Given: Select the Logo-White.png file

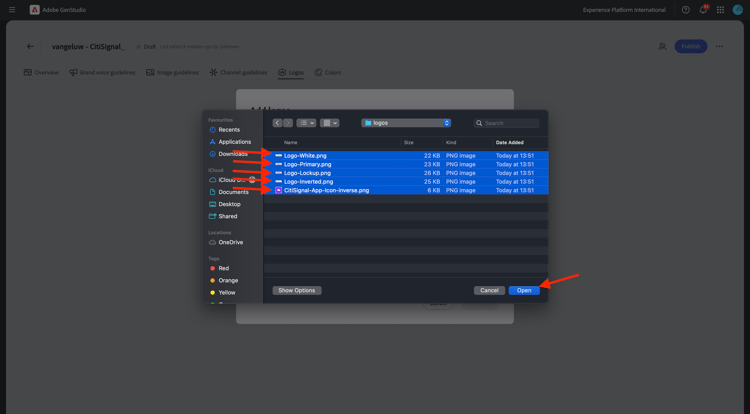Looking at the screenshot, I should tap(406, 155).
